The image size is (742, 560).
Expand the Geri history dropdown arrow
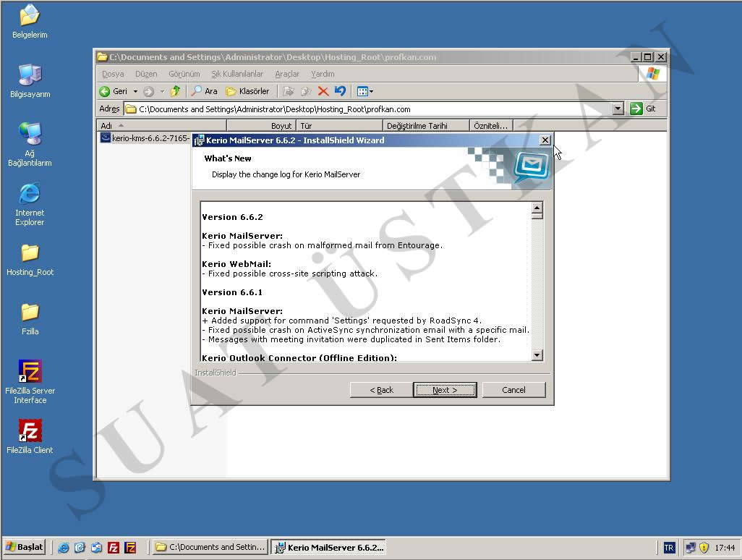(135, 91)
